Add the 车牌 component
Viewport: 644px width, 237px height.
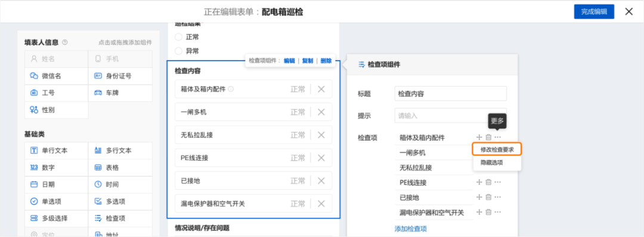[120, 93]
